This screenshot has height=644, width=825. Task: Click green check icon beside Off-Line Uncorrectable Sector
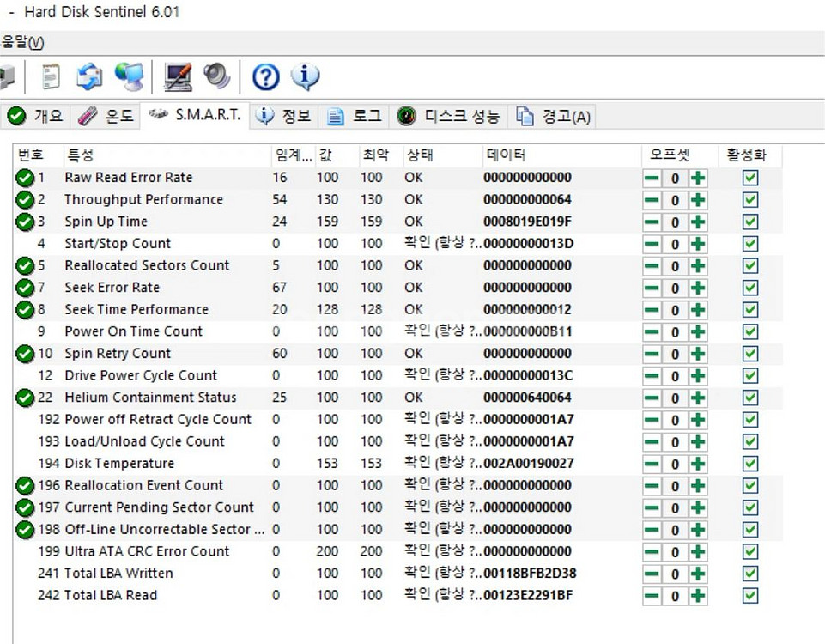(x=25, y=530)
